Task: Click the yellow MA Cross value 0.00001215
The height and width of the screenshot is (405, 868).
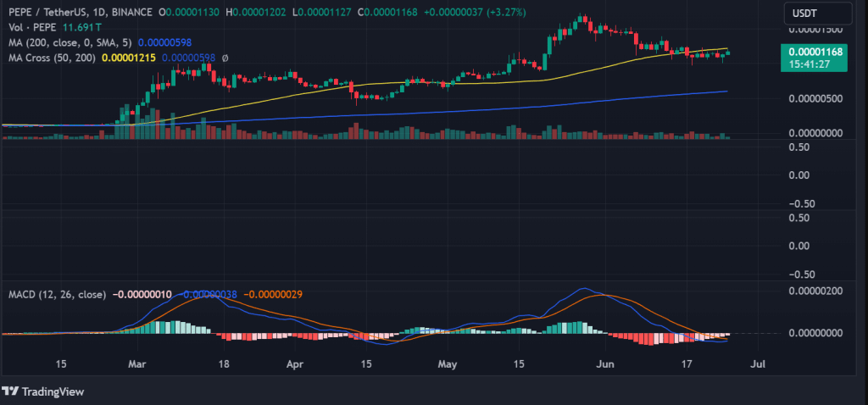Action: coord(129,58)
